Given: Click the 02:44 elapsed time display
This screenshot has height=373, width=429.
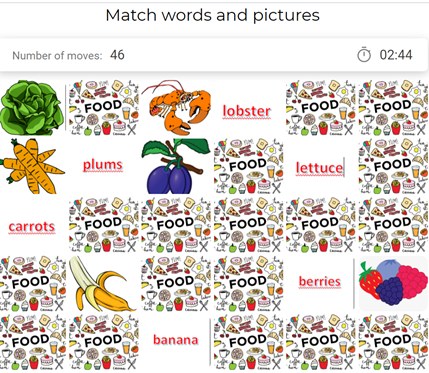Looking at the screenshot, I should coord(396,55).
